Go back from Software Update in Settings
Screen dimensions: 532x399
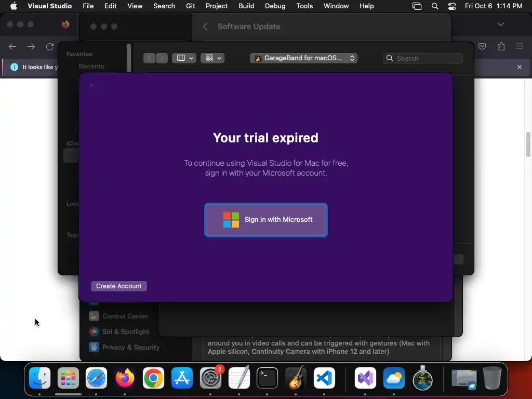205,26
